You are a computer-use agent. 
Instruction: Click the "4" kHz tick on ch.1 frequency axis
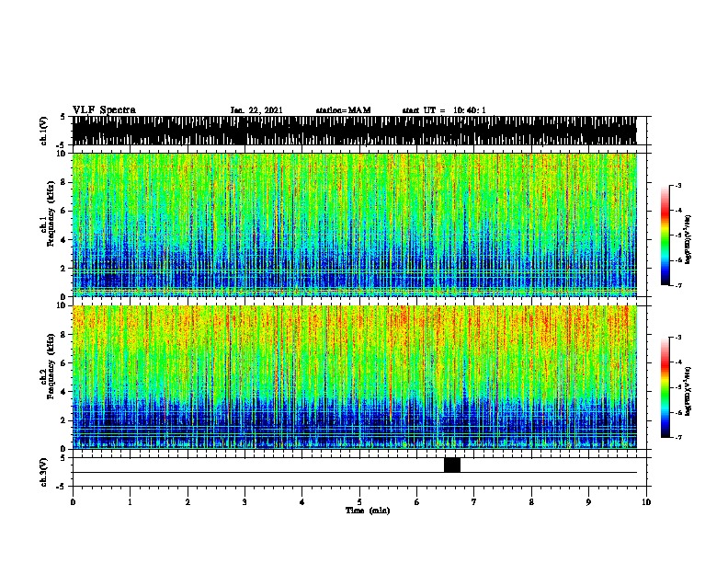point(63,240)
